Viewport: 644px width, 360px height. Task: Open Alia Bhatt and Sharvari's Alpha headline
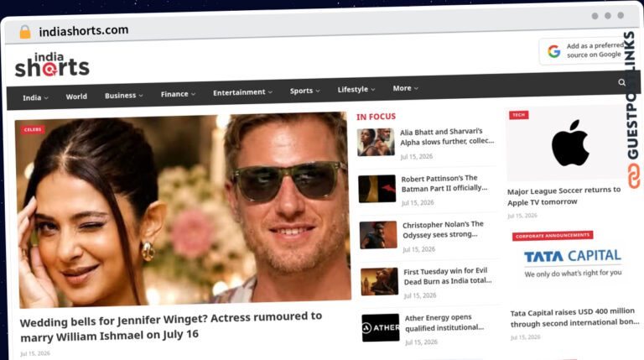coord(447,137)
